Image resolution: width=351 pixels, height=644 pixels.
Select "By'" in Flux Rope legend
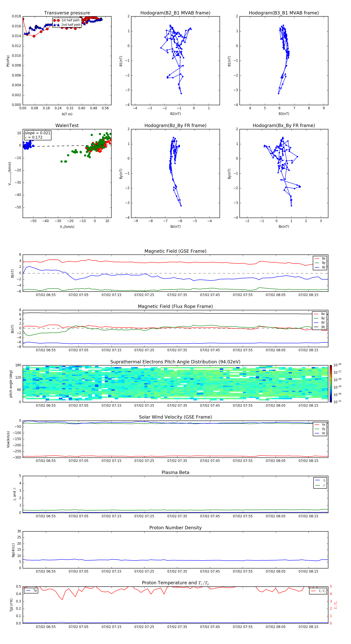[320, 318]
